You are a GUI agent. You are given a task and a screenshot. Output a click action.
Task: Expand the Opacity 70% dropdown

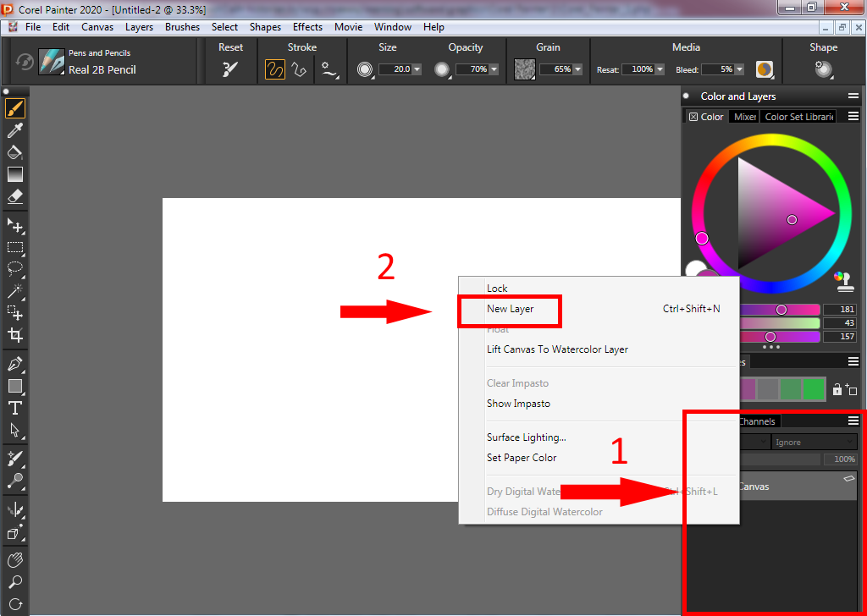click(494, 70)
